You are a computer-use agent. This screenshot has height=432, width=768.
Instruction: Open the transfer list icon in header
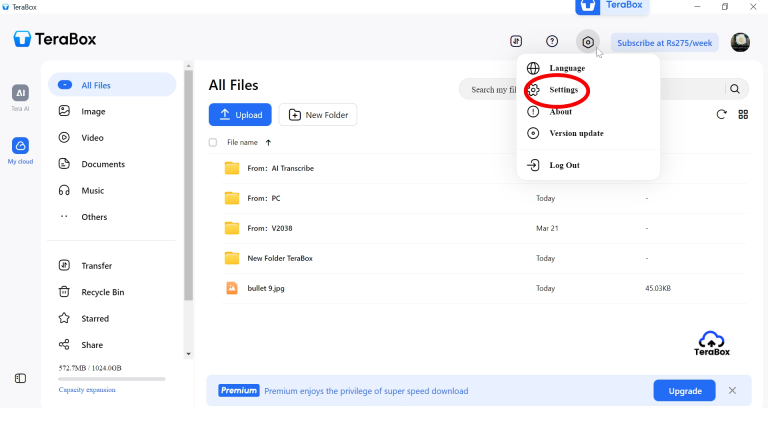(x=516, y=41)
